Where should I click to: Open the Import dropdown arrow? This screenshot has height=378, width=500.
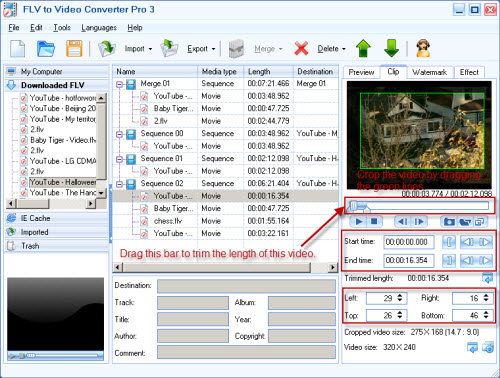pos(150,49)
